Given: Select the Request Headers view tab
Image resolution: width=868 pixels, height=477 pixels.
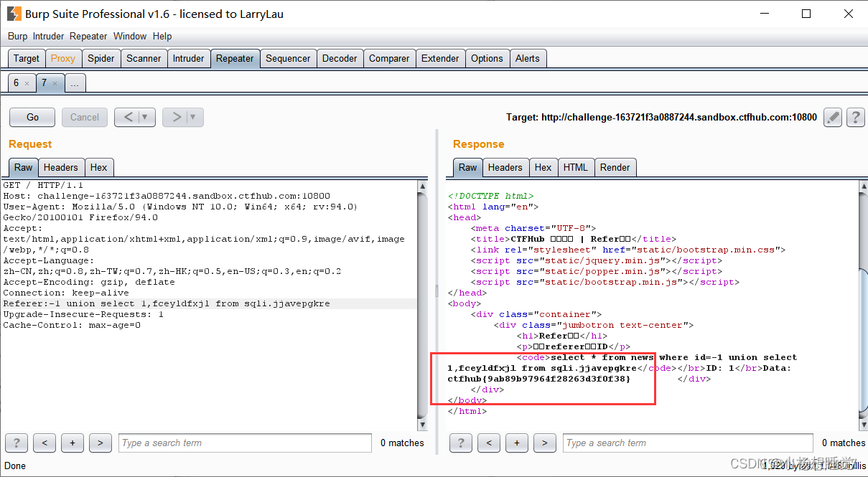Looking at the screenshot, I should (x=61, y=167).
